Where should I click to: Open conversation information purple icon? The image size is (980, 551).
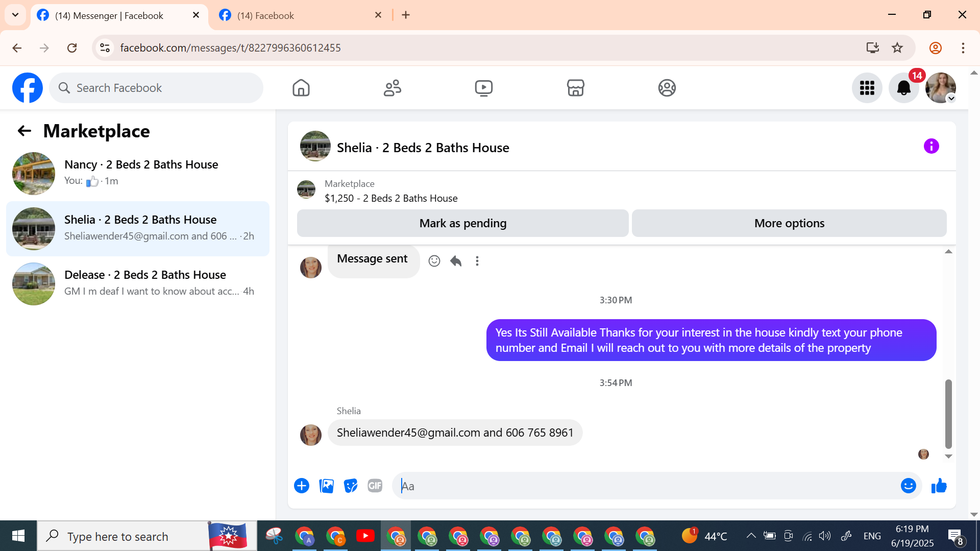932,147
